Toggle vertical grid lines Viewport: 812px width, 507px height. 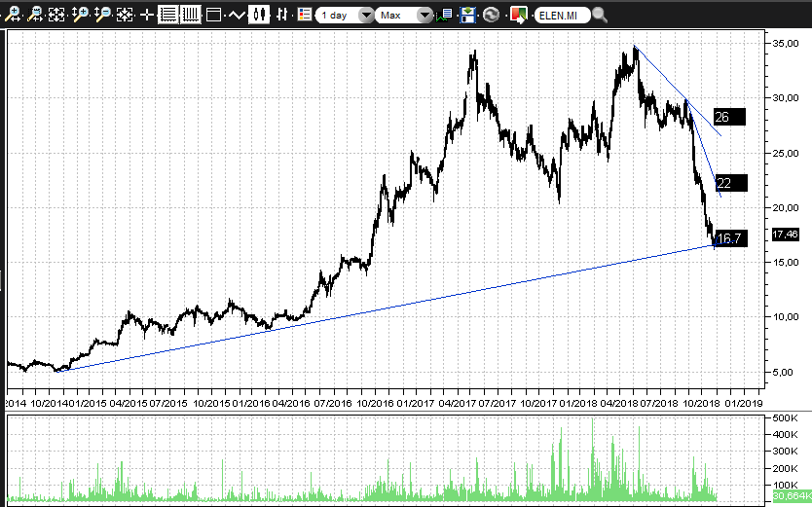[x=190, y=15]
